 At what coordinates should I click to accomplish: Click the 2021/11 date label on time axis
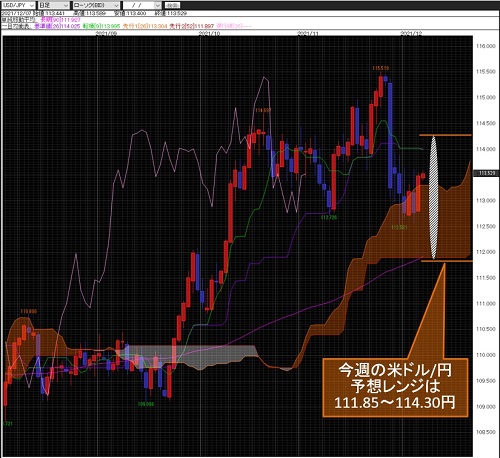[x=308, y=34]
